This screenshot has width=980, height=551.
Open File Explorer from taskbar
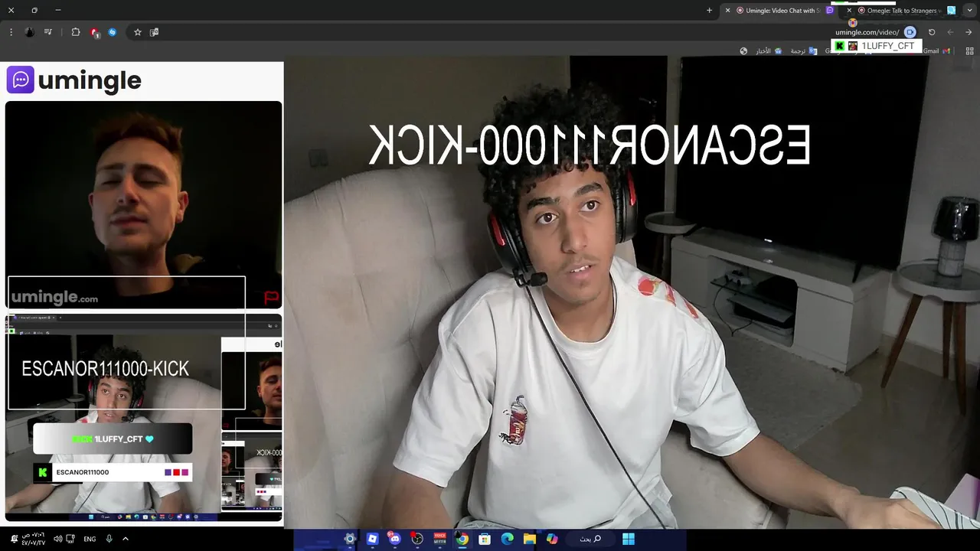[529, 539]
